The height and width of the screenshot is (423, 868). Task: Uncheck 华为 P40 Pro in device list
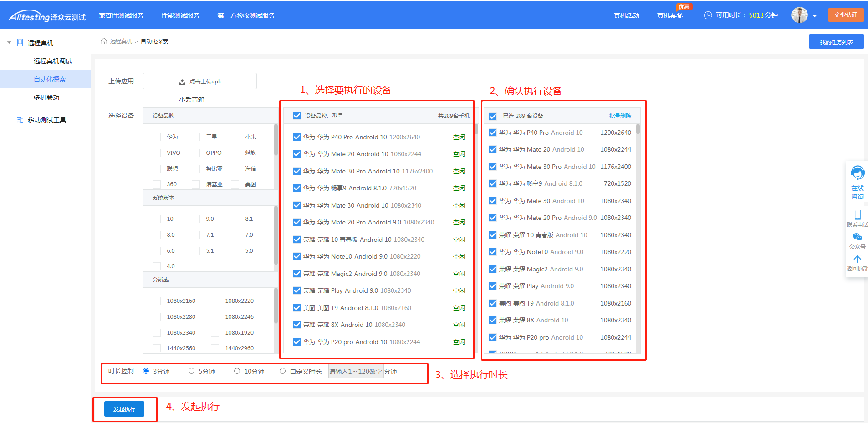(297, 137)
